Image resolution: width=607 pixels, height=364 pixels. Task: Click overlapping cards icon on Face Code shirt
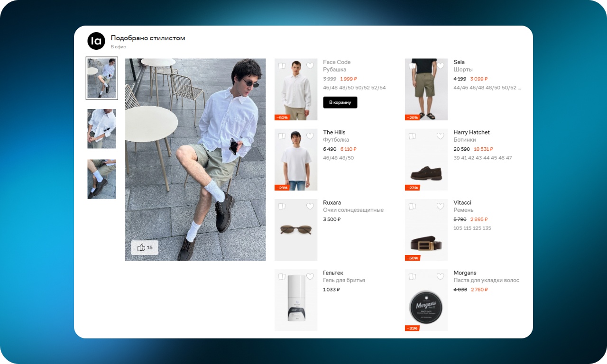pyautogui.click(x=282, y=66)
